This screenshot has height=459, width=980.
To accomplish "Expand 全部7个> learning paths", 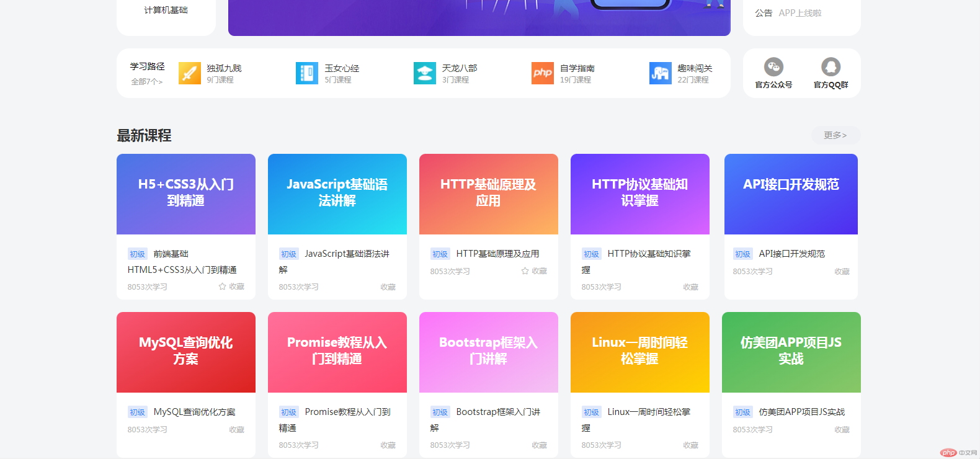I will [147, 82].
